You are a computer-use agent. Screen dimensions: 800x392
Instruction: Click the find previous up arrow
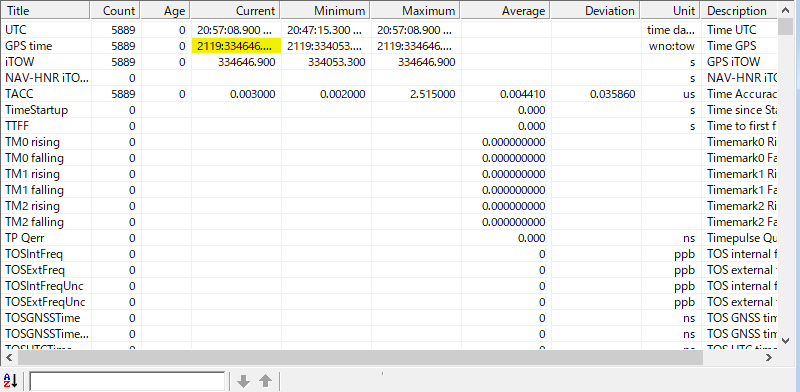point(265,381)
